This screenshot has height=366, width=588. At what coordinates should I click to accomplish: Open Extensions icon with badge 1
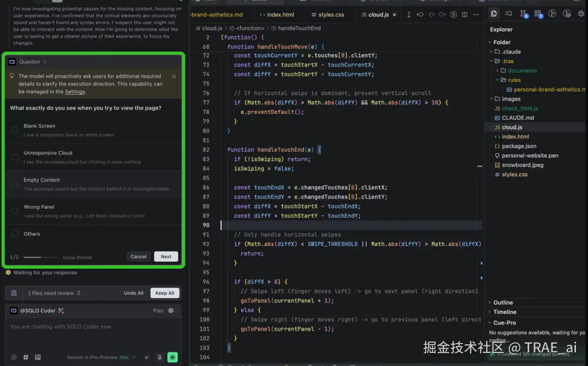538,14
